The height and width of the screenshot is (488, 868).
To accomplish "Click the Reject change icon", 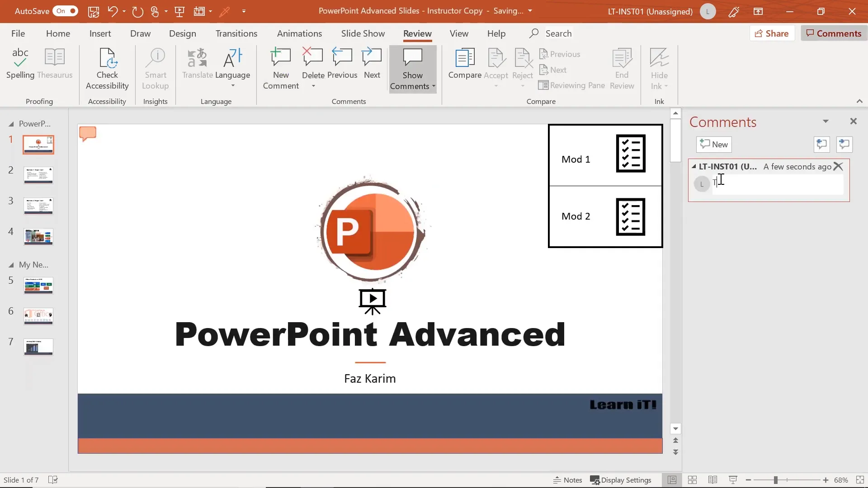I will coord(523,59).
